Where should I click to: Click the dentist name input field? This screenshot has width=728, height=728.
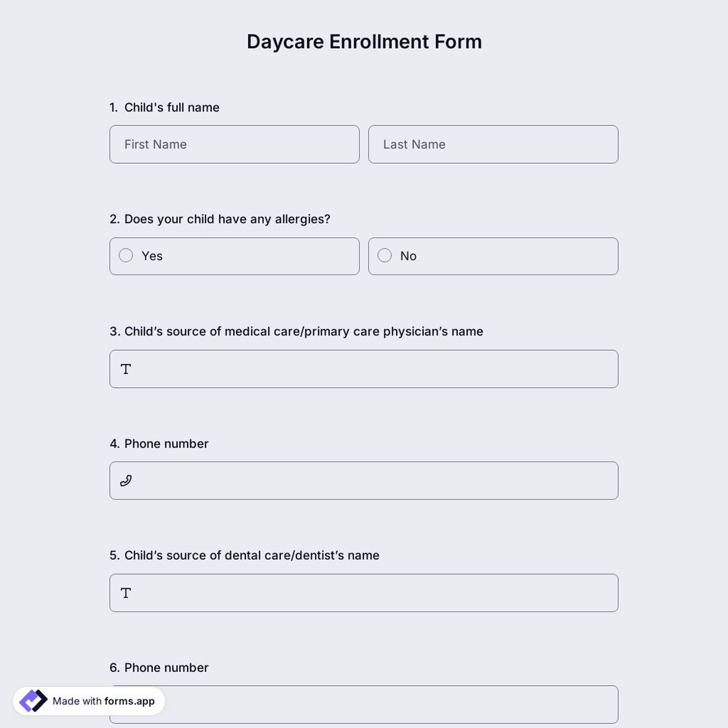[364, 593]
